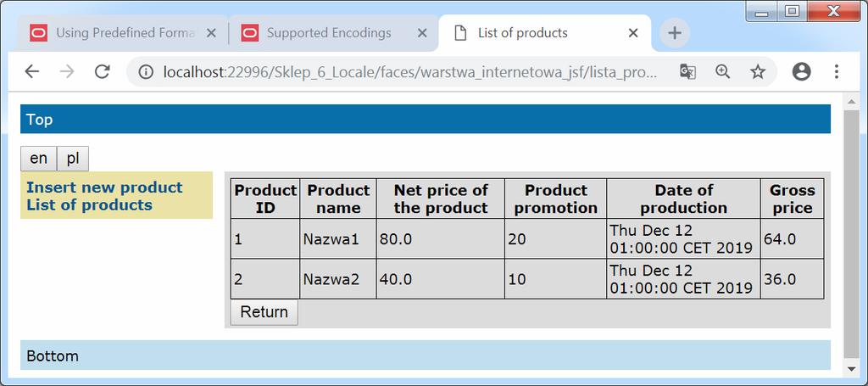Switch language to Polish with pl
This screenshot has height=386, width=868.
(x=73, y=159)
